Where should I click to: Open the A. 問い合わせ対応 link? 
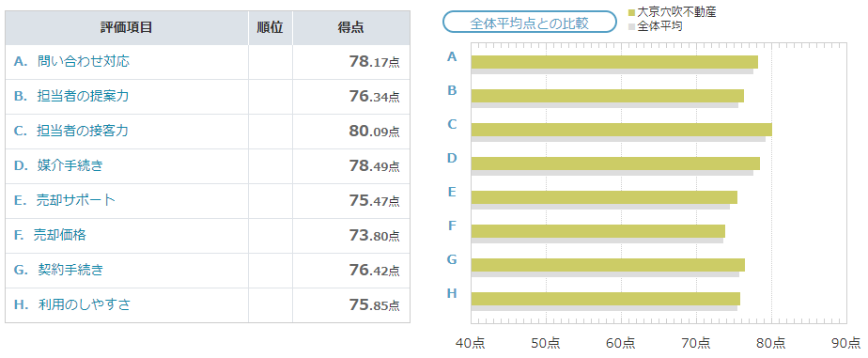(71, 61)
